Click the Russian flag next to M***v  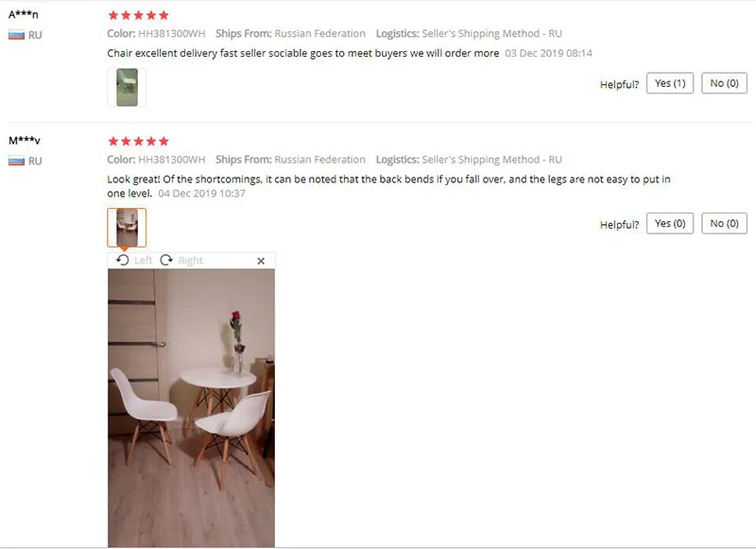pyautogui.click(x=16, y=161)
